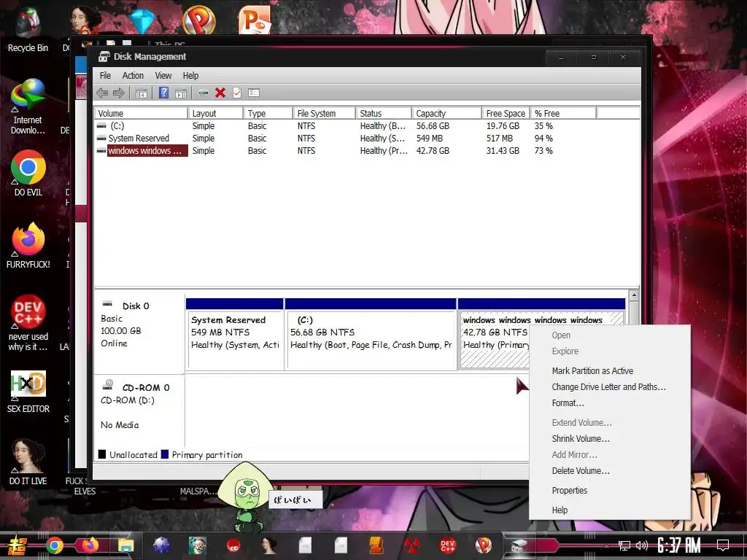Sort by the Volume column header
Screen dimensions: 747x560
141,113
